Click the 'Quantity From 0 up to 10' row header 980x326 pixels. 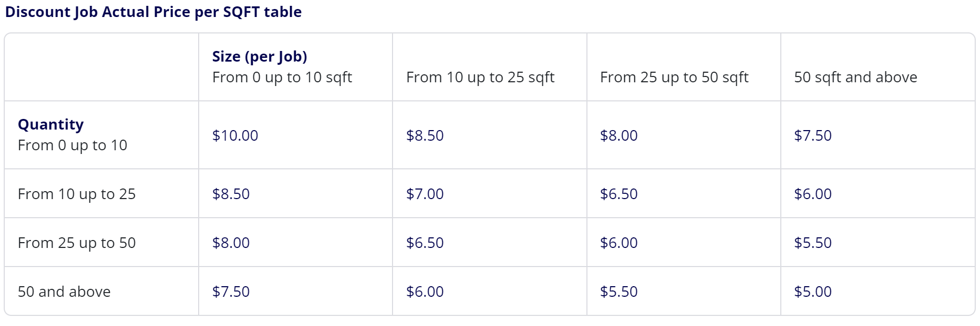(101, 135)
